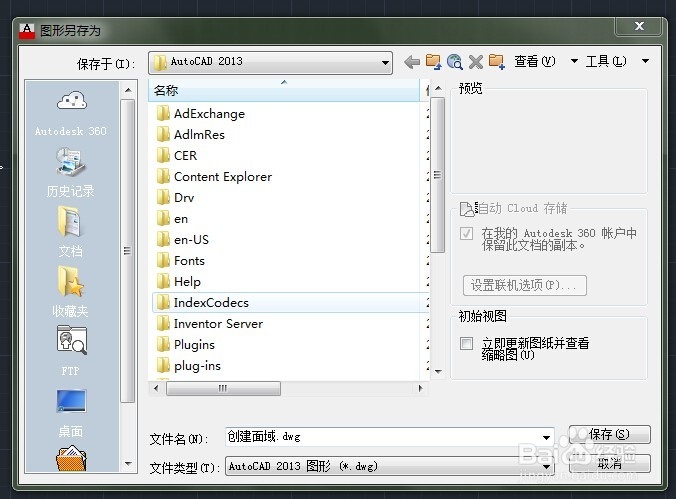The width and height of the screenshot is (676, 499).
Task: Click the Help folder icon
Action: click(x=163, y=282)
